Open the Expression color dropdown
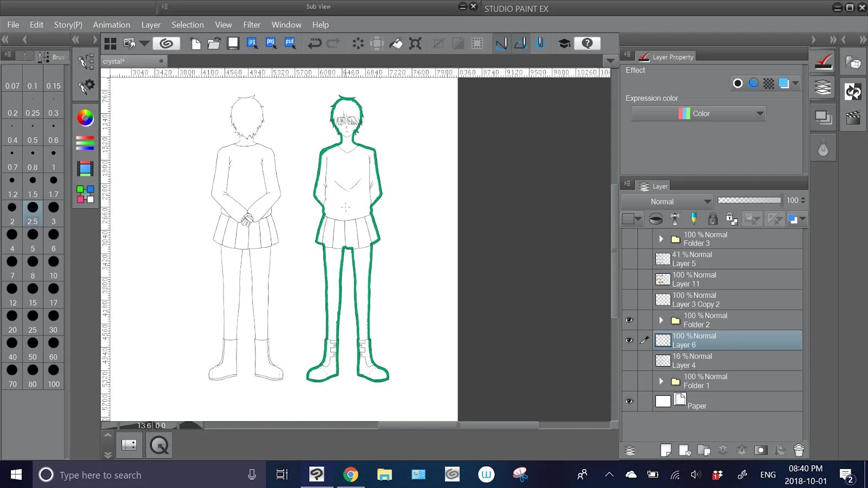This screenshot has height=488, width=868. (x=698, y=113)
